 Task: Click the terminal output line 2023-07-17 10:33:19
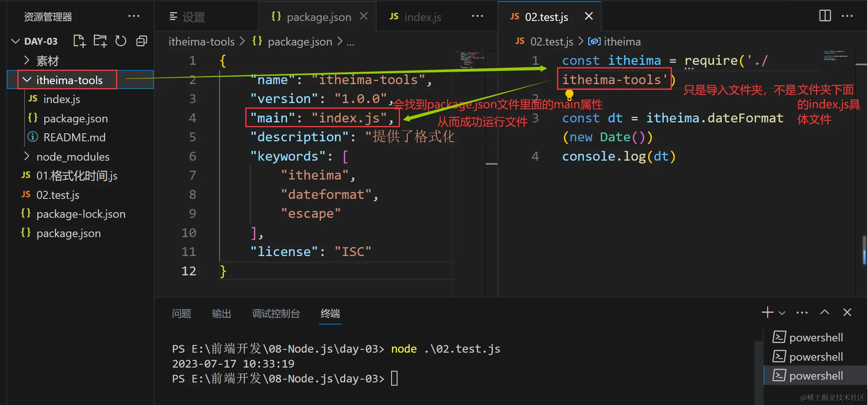tap(233, 364)
